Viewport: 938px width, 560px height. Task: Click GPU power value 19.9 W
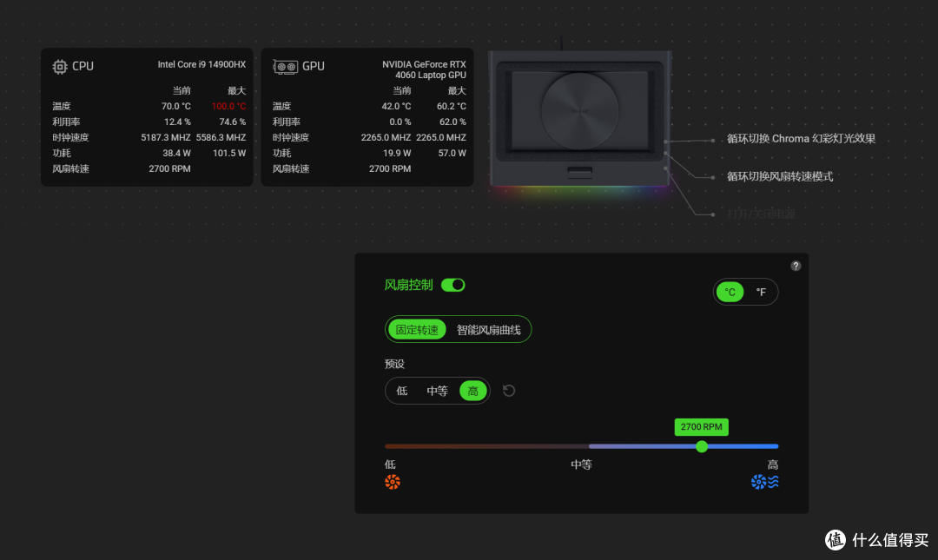pos(397,153)
